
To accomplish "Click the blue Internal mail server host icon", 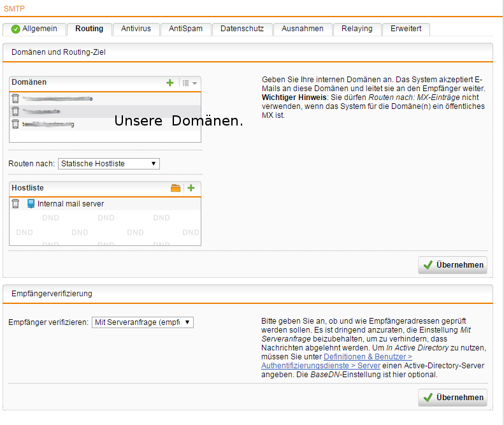I will click(x=31, y=204).
